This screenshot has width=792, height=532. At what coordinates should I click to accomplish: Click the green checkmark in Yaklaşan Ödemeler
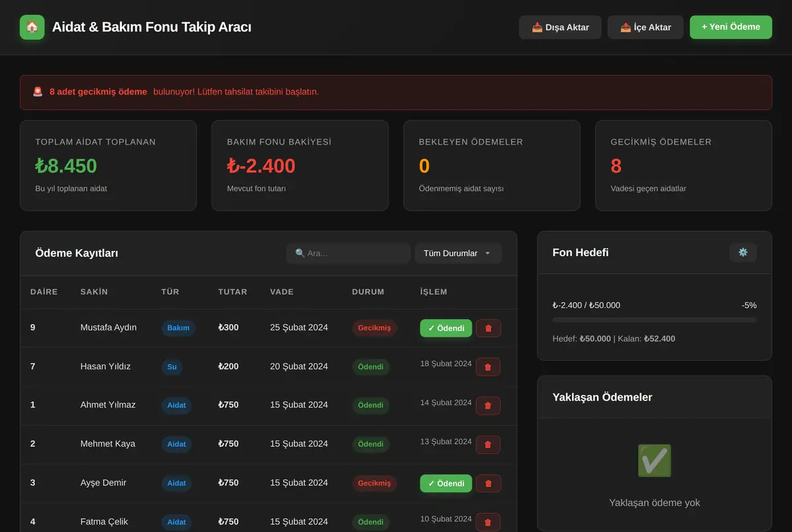655,461
